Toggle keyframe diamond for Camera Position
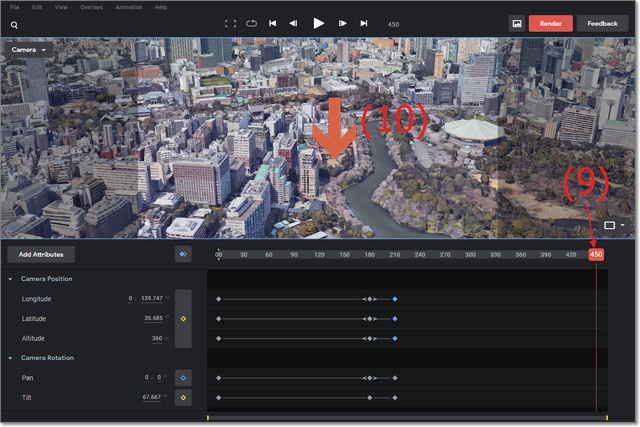Image resolution: width=640 pixels, height=427 pixels. (x=183, y=319)
